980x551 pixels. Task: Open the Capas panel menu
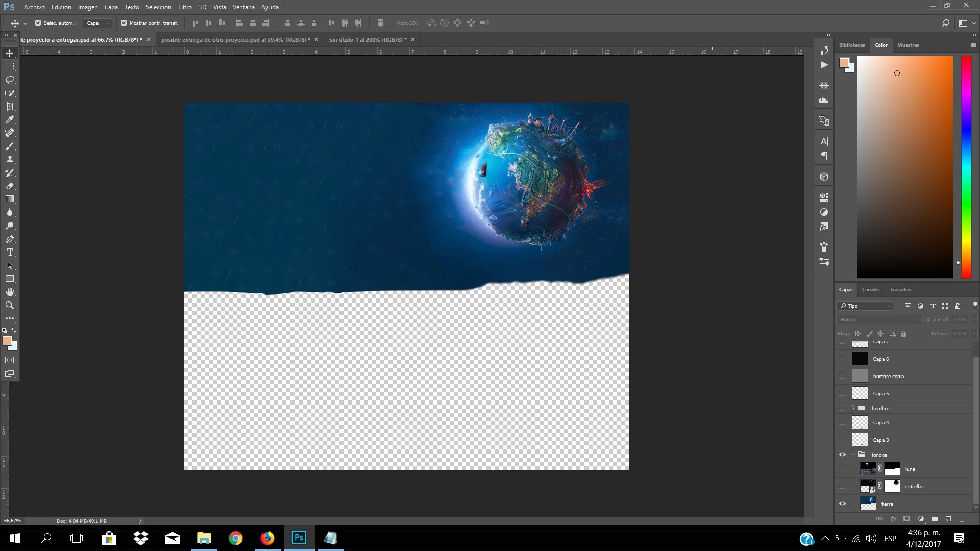point(973,289)
